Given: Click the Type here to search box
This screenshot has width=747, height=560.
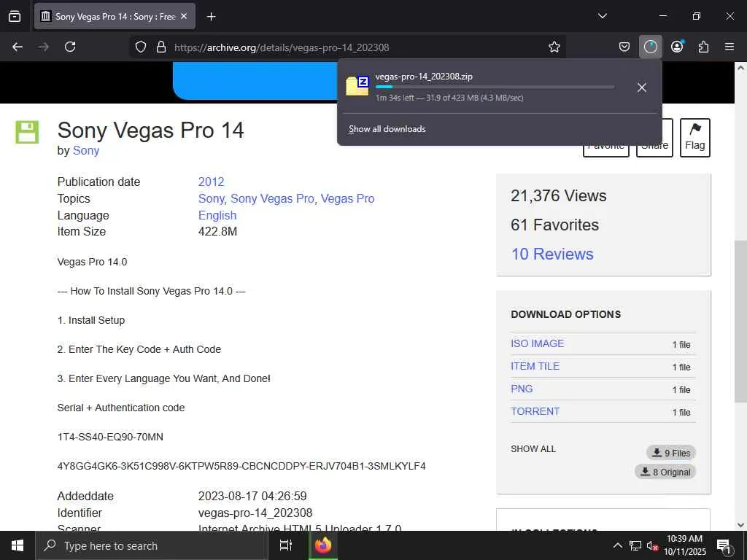Looking at the screenshot, I should (x=152, y=545).
